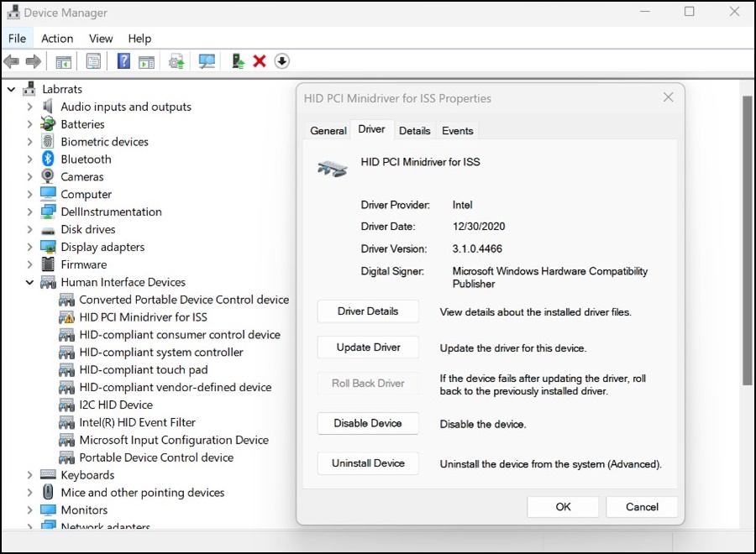The width and height of the screenshot is (756, 554).
Task: Confirm with the OK button
Action: tap(563, 507)
